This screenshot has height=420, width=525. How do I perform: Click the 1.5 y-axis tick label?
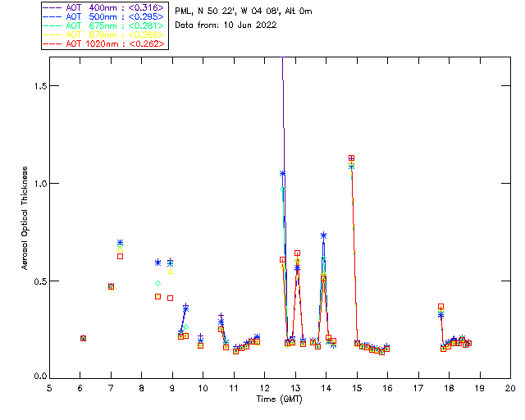click(40, 86)
